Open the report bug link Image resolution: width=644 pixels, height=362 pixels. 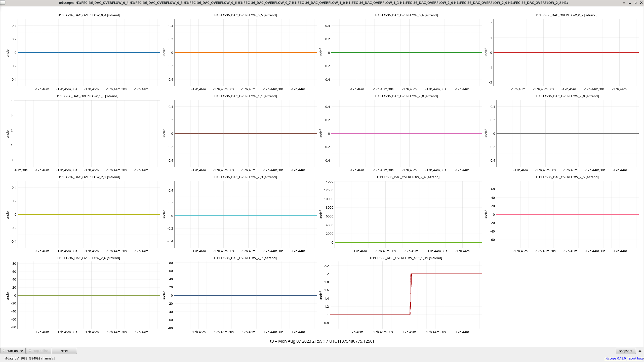click(x=635, y=358)
